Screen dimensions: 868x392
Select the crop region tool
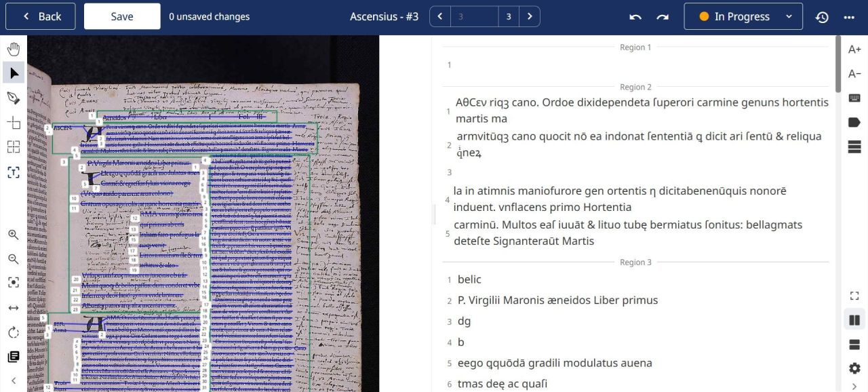(14, 122)
